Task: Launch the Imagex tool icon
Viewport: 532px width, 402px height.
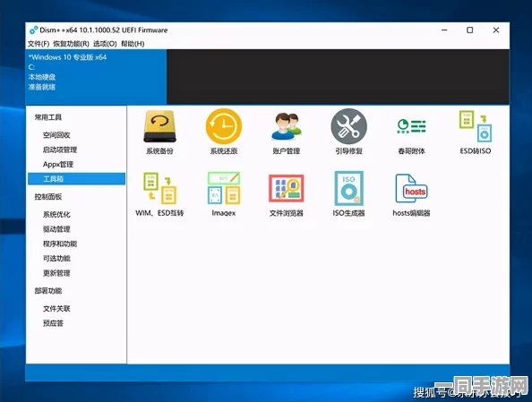Action: [224, 188]
